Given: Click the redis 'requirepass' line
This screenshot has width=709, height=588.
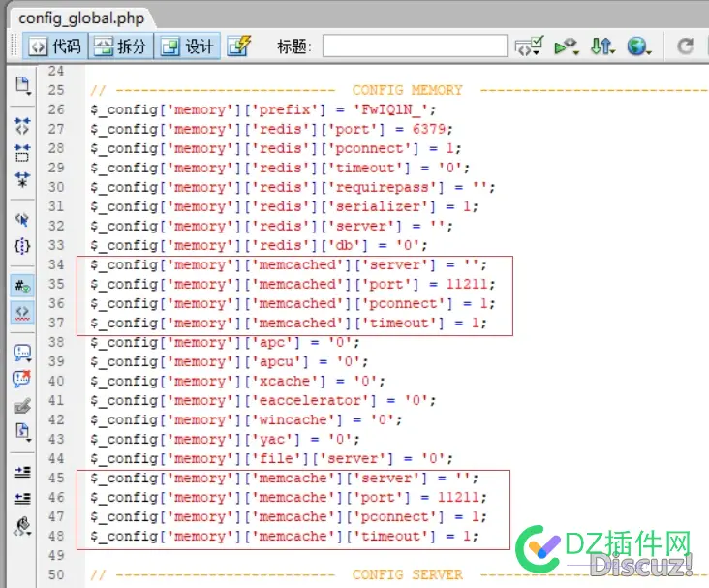Looking at the screenshot, I should point(293,187).
